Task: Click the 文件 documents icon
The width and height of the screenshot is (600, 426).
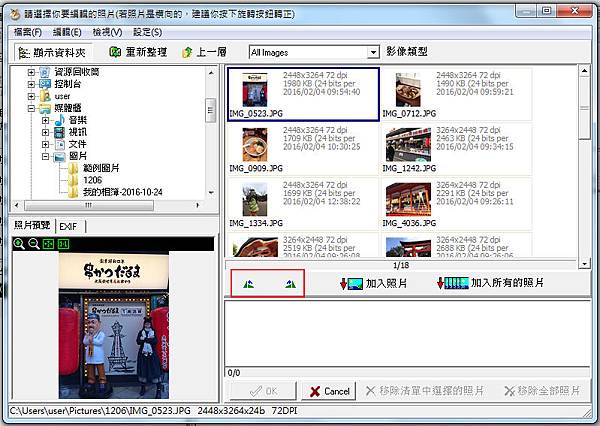Action: click(60, 145)
